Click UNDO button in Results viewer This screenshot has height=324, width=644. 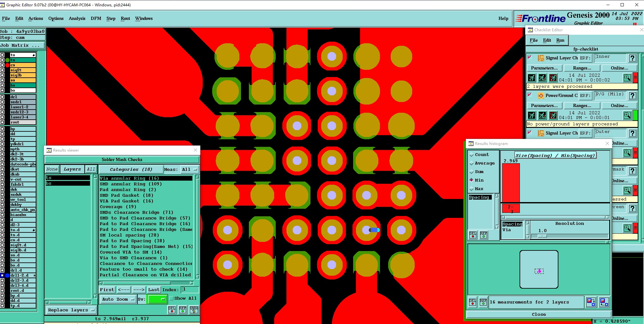click(194, 310)
